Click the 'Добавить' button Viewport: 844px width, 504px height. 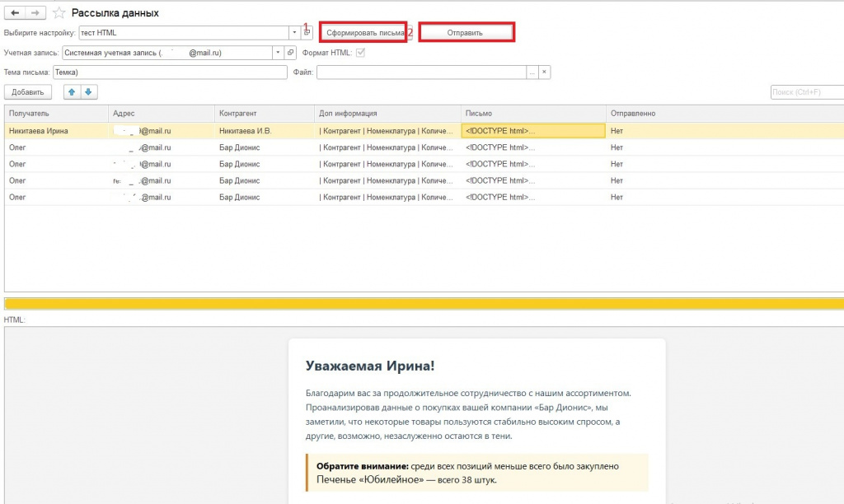click(28, 92)
